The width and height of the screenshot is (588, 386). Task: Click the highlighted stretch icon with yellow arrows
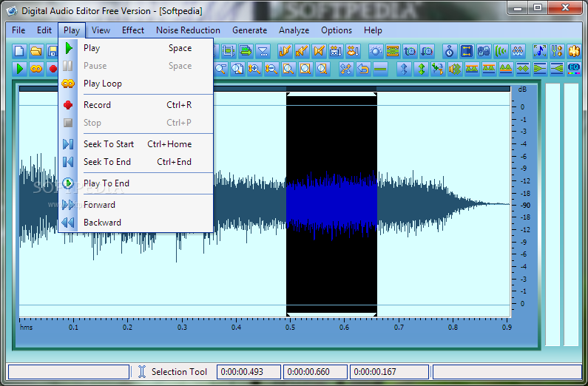(467, 51)
